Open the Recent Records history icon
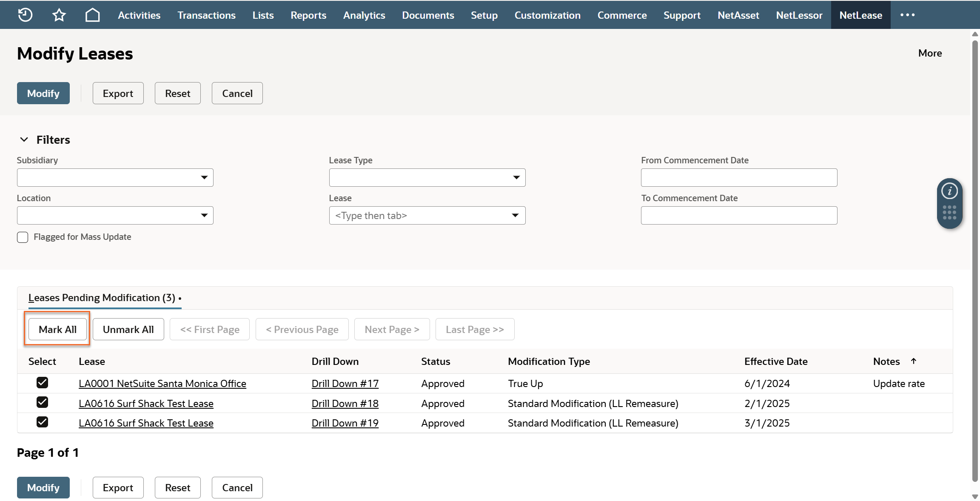This screenshot has height=501, width=980. tap(25, 15)
